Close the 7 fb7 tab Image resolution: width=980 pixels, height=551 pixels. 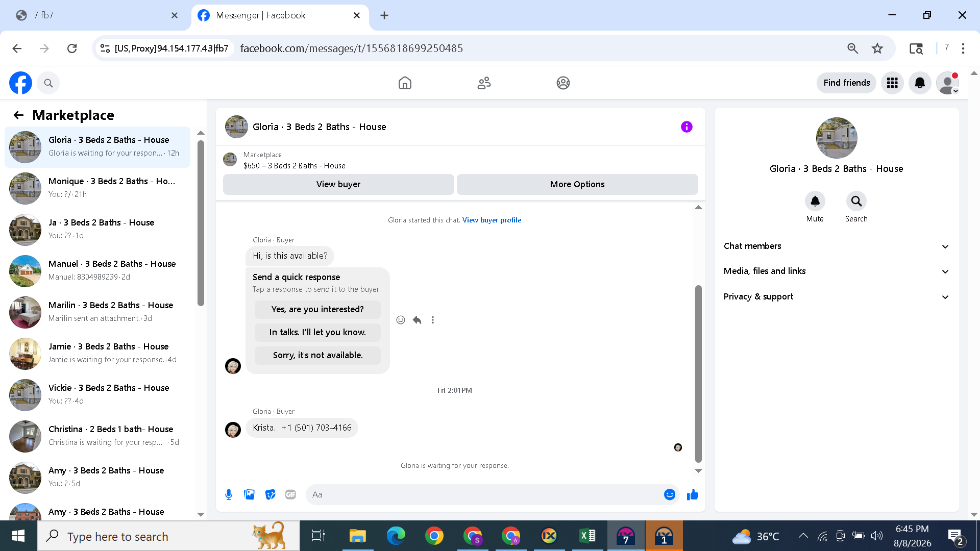175,15
